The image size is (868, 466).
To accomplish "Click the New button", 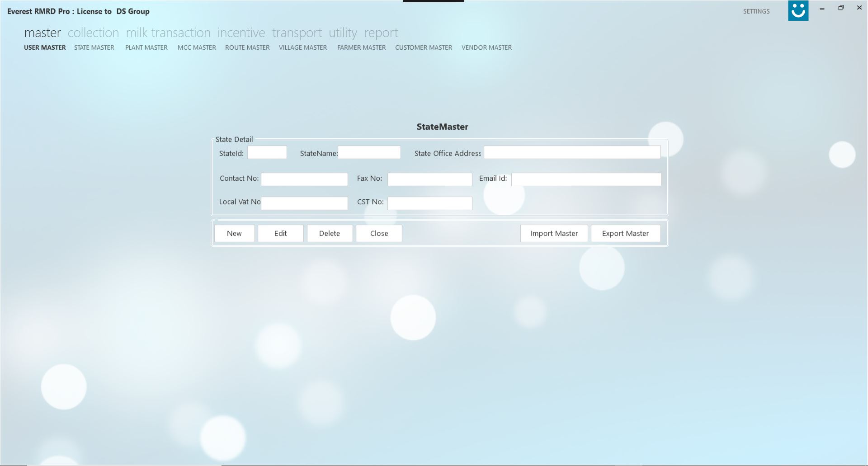I will [234, 233].
